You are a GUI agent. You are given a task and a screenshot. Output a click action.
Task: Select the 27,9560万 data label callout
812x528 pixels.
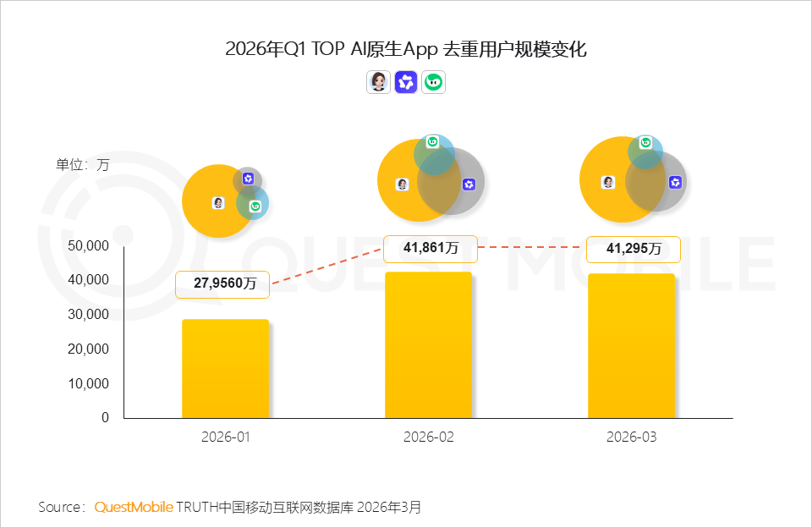222,284
